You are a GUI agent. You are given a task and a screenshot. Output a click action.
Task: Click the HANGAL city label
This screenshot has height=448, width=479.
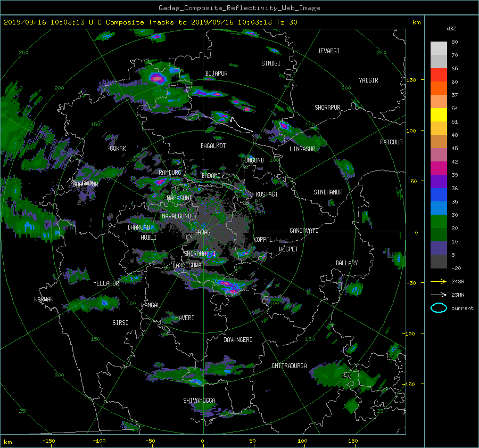point(150,305)
